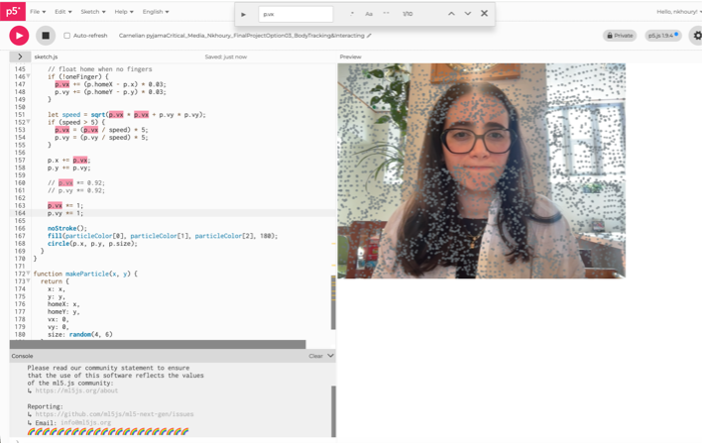
Task: Click the search match count 1/10
Action: pyautogui.click(x=407, y=14)
